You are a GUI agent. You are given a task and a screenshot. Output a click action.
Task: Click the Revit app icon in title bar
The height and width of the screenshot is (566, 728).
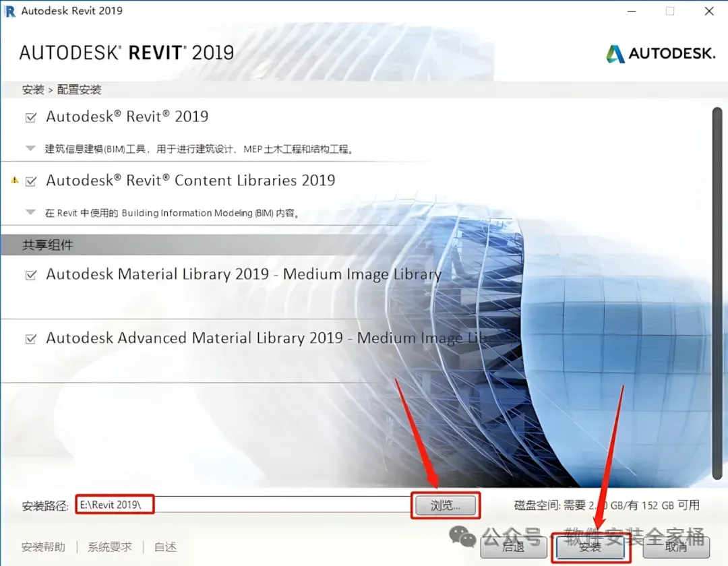tap(9, 11)
